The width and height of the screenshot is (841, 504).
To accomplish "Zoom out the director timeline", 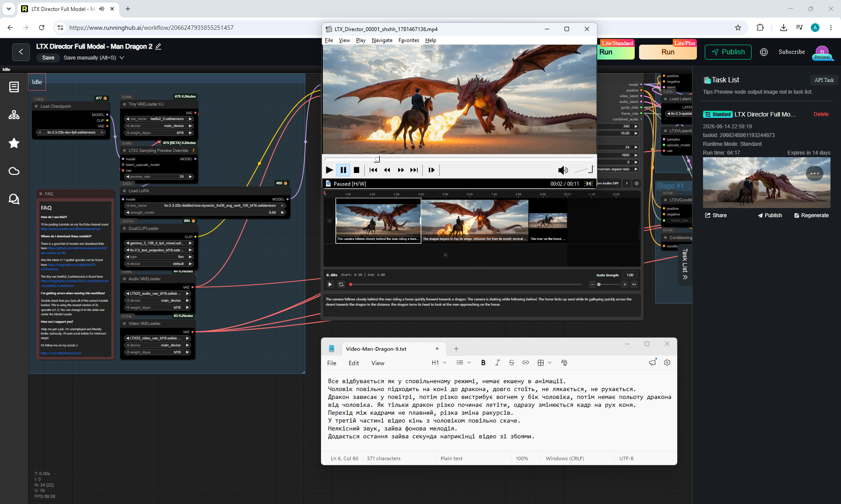I will pyautogui.click(x=592, y=285).
